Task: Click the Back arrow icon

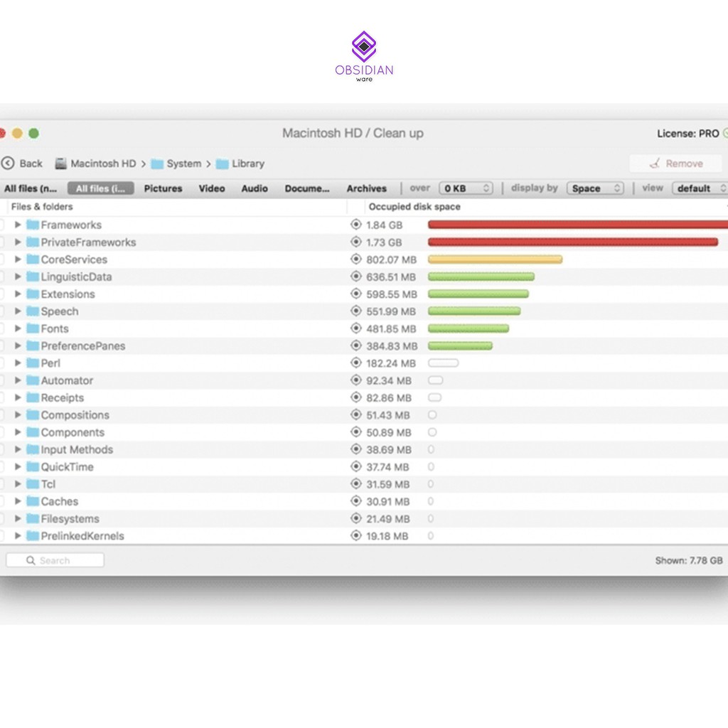Action: click(x=8, y=164)
